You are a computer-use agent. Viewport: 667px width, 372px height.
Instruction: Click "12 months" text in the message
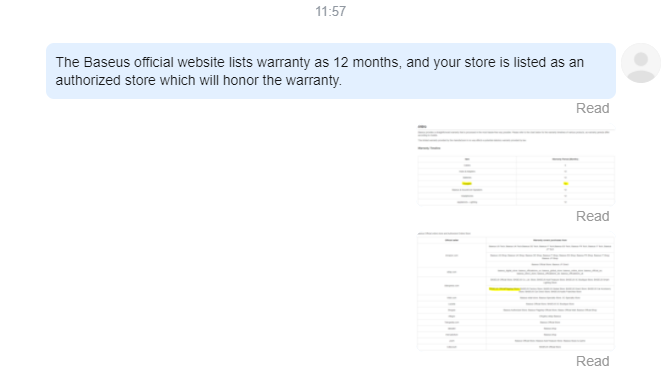pyautogui.click(x=367, y=62)
